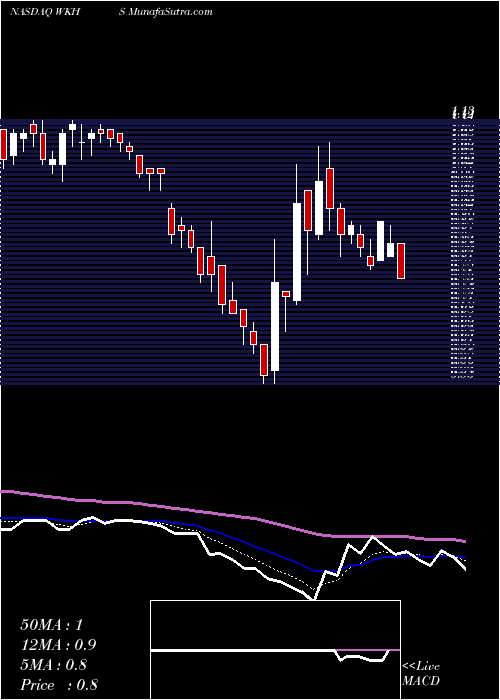Open the MunafaSutra.com watermark link text
The image size is (500, 700).
(x=171, y=12)
